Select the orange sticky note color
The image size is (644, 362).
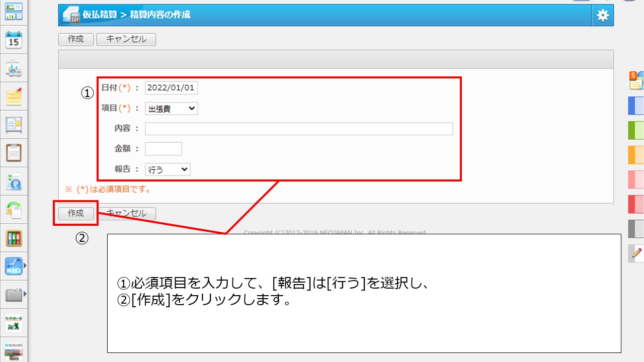[x=636, y=155]
